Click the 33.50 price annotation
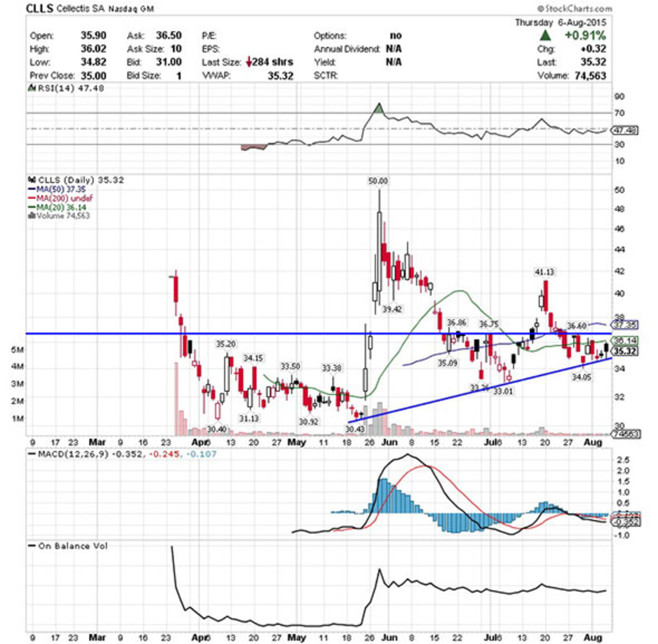The image size is (658, 644). (x=291, y=366)
